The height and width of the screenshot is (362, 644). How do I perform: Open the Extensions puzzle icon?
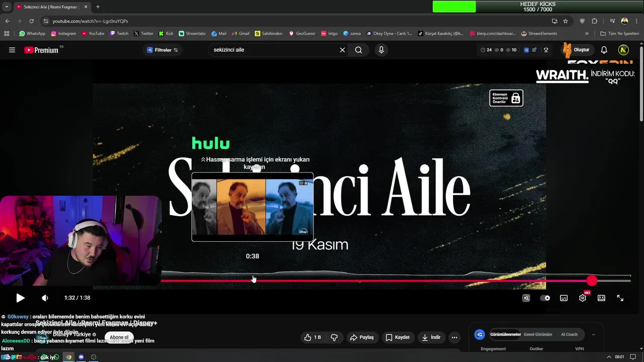[x=594, y=21]
